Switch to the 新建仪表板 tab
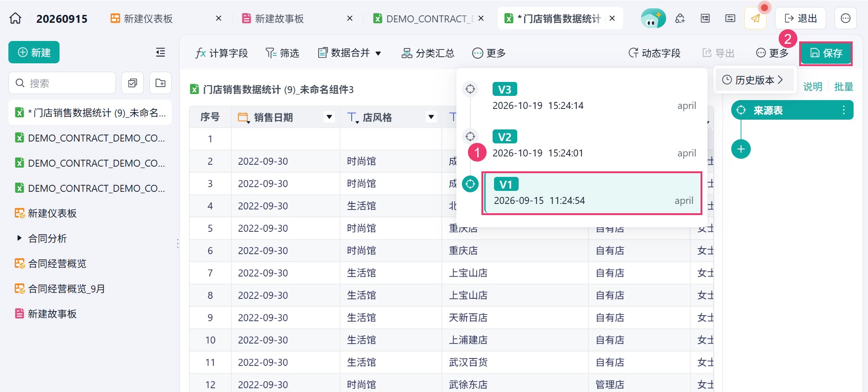The image size is (868, 392). click(142, 19)
